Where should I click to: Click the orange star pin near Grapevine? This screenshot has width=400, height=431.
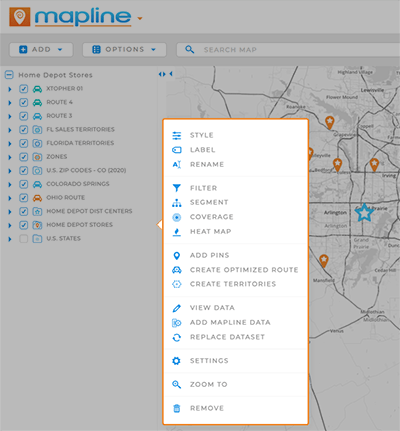330,122
